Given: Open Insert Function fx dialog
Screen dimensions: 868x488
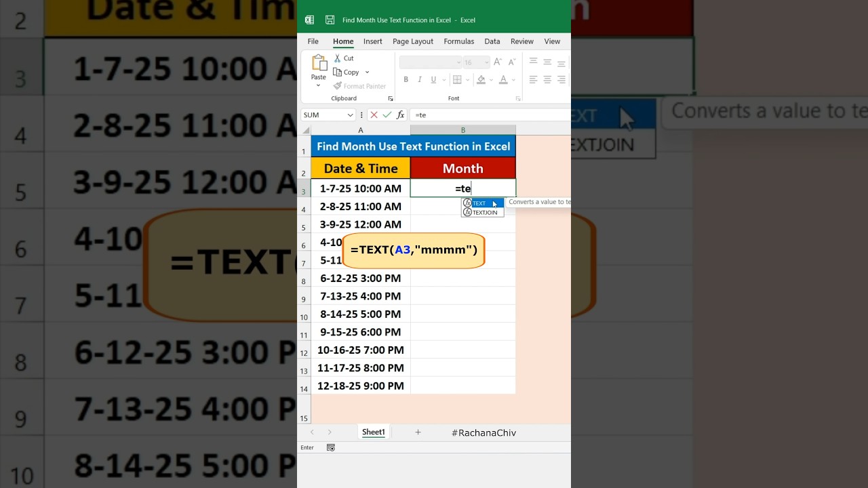Looking at the screenshot, I should click(401, 115).
